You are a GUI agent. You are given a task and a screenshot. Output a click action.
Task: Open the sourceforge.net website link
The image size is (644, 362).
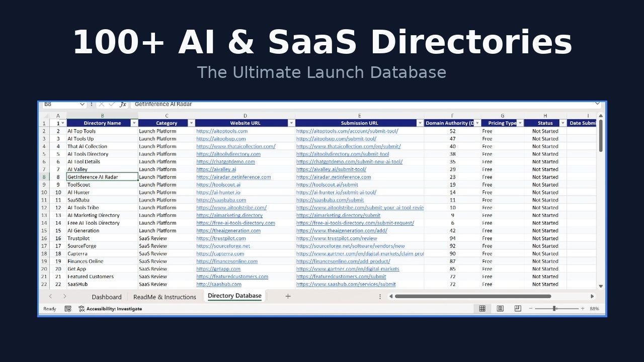(223, 246)
